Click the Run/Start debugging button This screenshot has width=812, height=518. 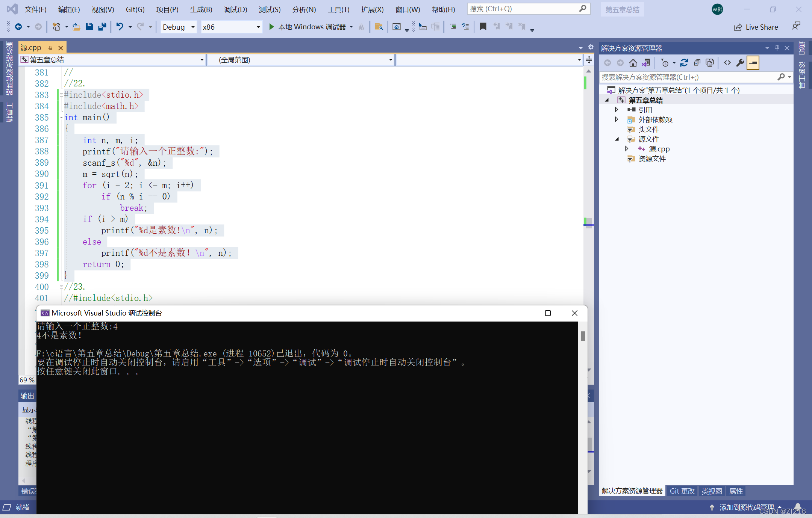coord(270,28)
